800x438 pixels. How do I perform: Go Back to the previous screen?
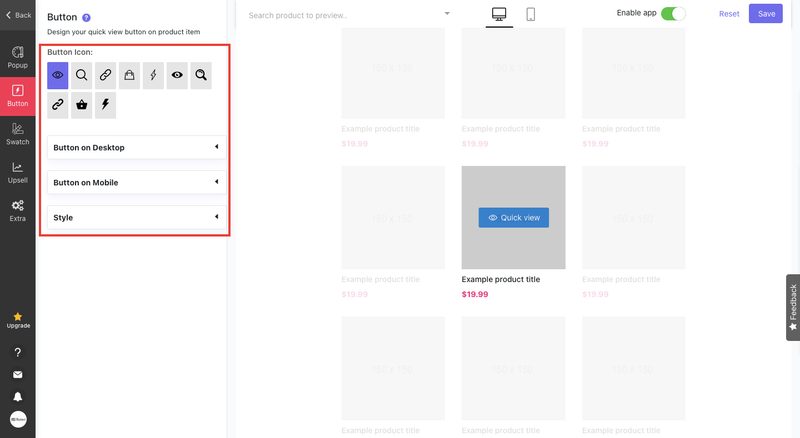(x=18, y=15)
